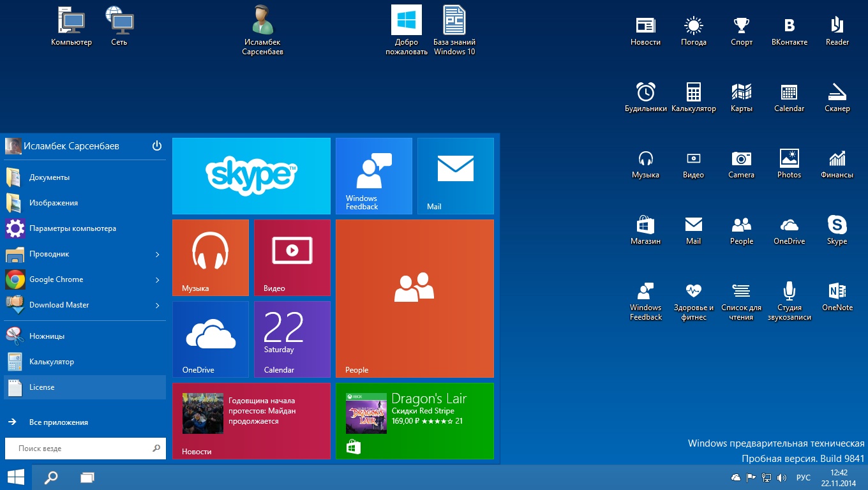Open the Новости news tile thumbnail
The width and height of the screenshot is (868, 490).
203,413
